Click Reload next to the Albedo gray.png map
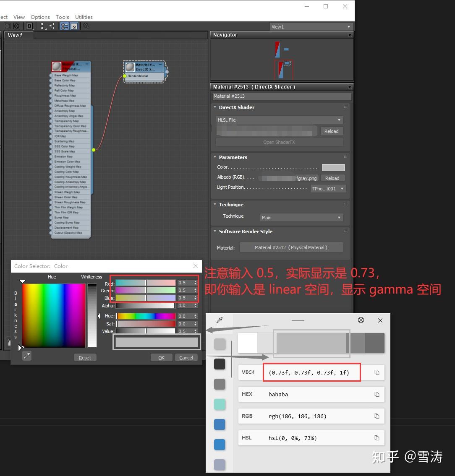 (332, 178)
